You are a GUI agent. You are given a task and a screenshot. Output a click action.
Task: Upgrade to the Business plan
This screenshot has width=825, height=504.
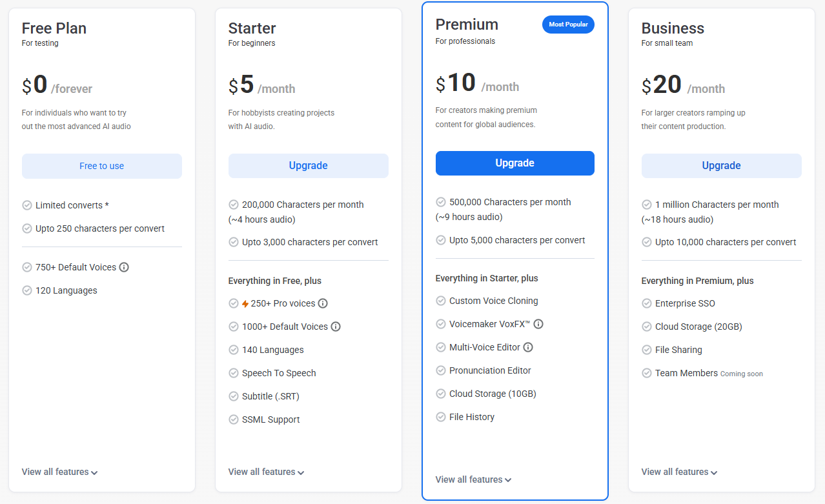pyautogui.click(x=721, y=166)
